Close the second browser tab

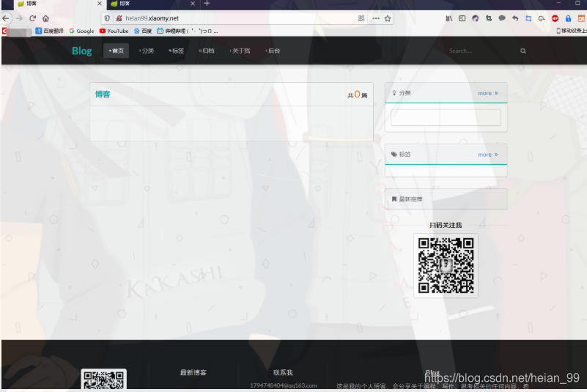[193, 4]
